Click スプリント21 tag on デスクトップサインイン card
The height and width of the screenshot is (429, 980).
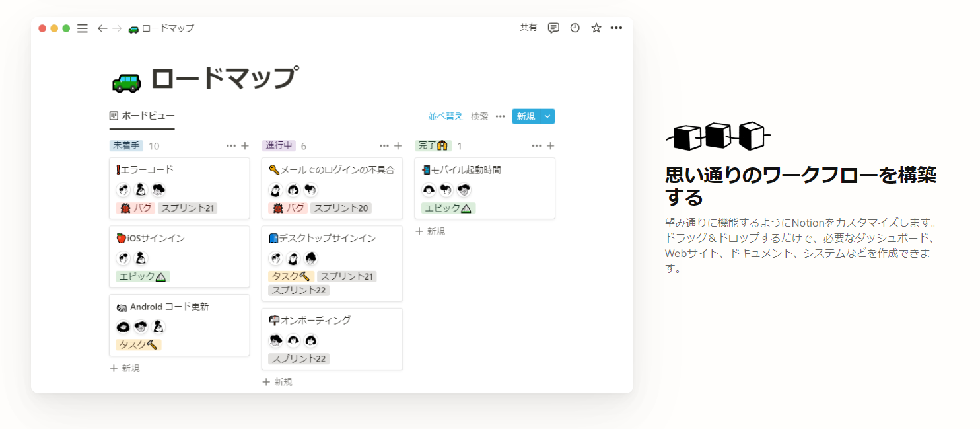pos(347,276)
